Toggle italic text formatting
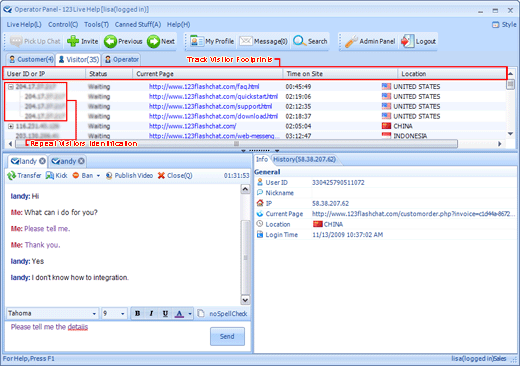This screenshot has height=366, width=520. coord(151,313)
